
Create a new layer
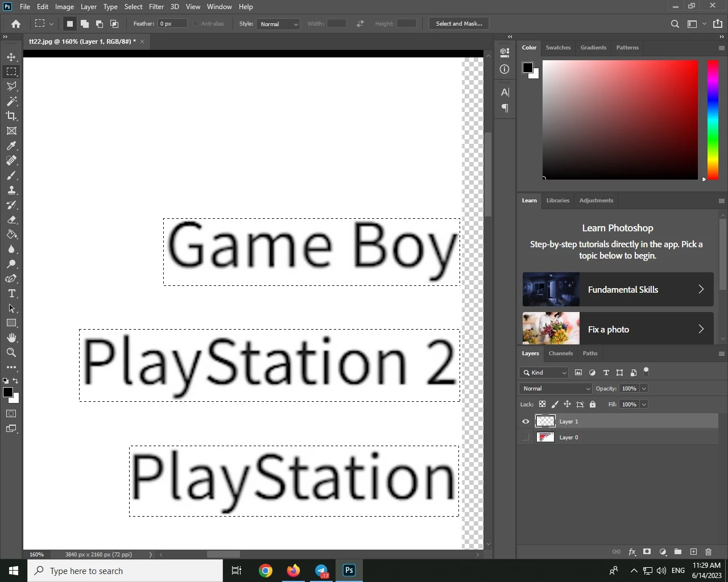[x=693, y=552]
